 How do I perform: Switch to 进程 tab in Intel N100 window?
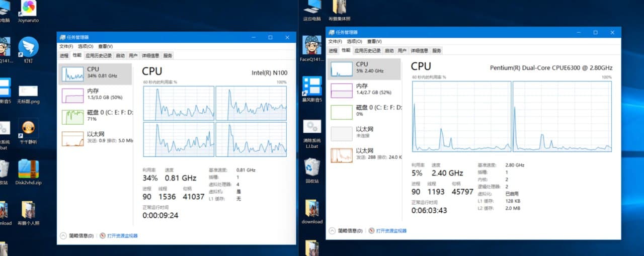point(64,55)
